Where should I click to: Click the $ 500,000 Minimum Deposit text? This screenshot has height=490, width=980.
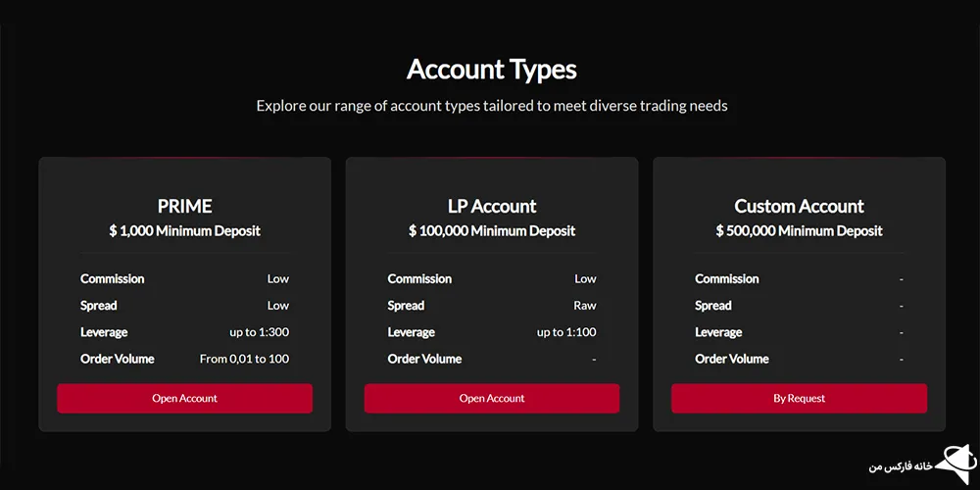[799, 231]
